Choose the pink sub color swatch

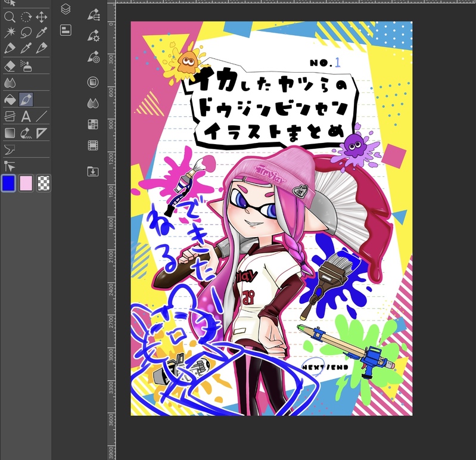(x=26, y=183)
